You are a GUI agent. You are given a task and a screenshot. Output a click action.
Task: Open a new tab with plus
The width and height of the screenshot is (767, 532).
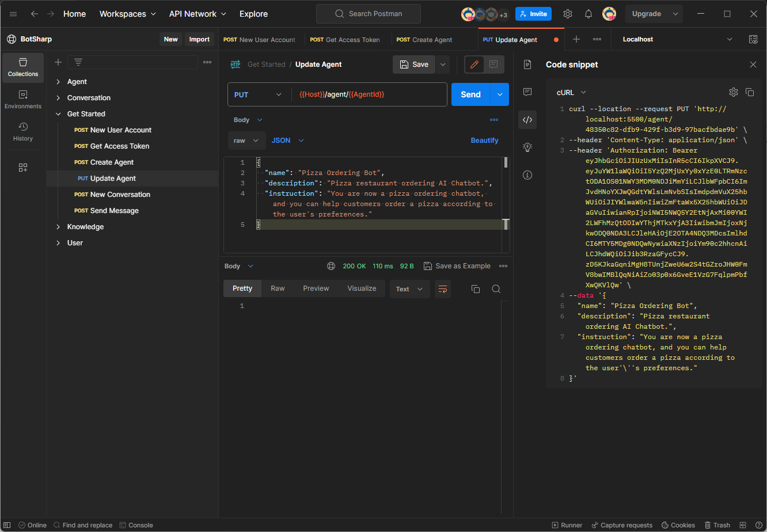click(576, 39)
